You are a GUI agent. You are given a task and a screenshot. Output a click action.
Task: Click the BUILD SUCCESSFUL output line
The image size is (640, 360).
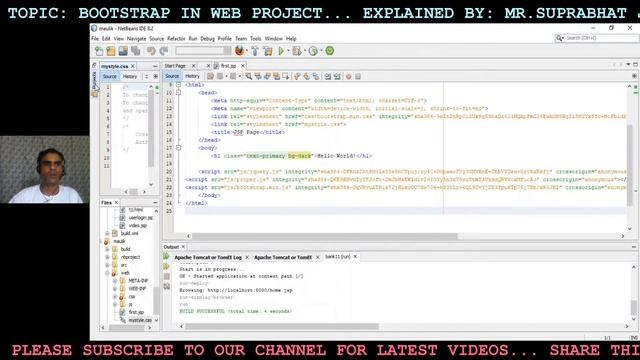[x=236, y=311]
